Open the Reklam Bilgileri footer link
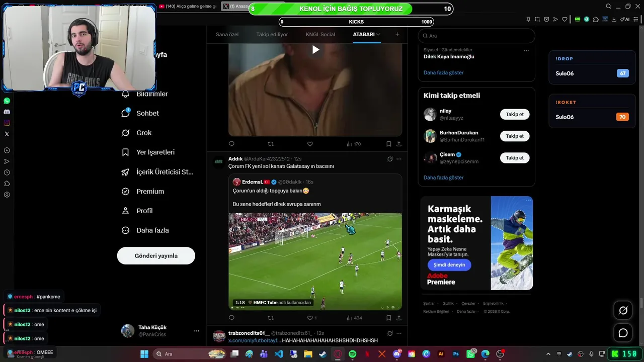The width and height of the screenshot is (644, 362). [436, 311]
